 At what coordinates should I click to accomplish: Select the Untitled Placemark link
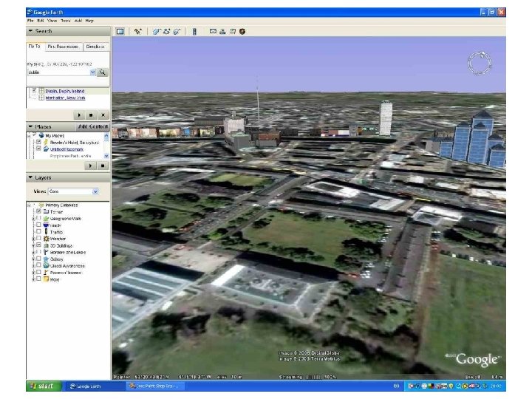pyautogui.click(x=66, y=149)
